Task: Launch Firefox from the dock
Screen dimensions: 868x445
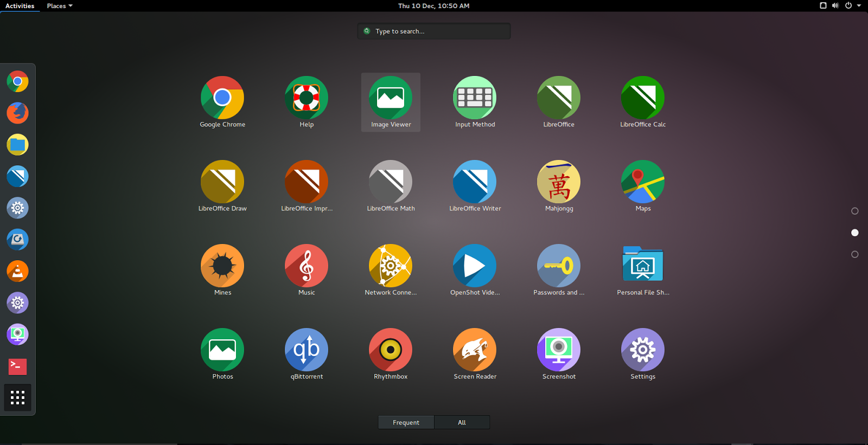Action: tap(17, 113)
